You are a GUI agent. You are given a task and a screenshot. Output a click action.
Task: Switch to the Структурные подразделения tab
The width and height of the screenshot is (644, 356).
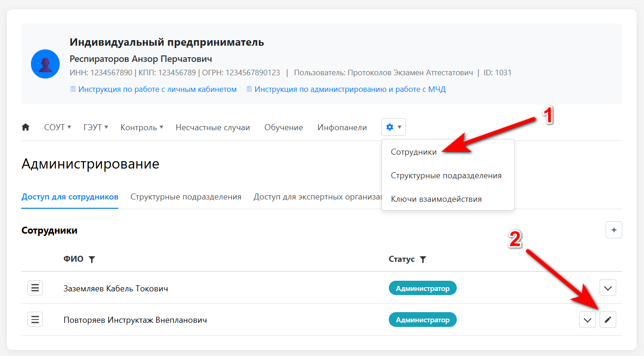click(186, 197)
